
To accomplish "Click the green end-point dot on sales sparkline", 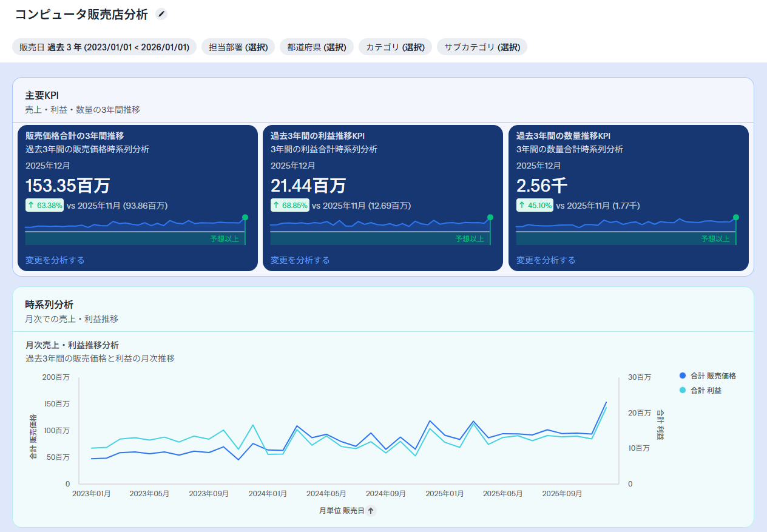I will [245, 217].
